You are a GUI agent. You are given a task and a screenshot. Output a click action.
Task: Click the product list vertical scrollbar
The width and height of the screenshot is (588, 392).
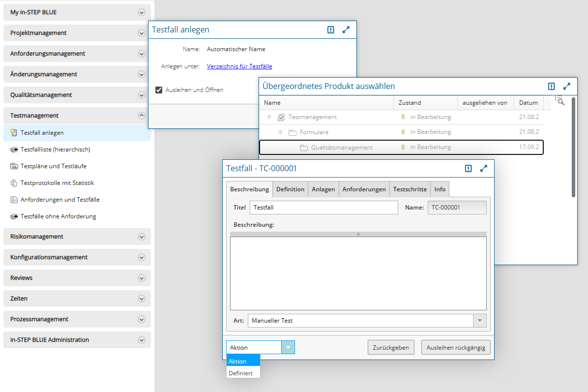point(573,148)
